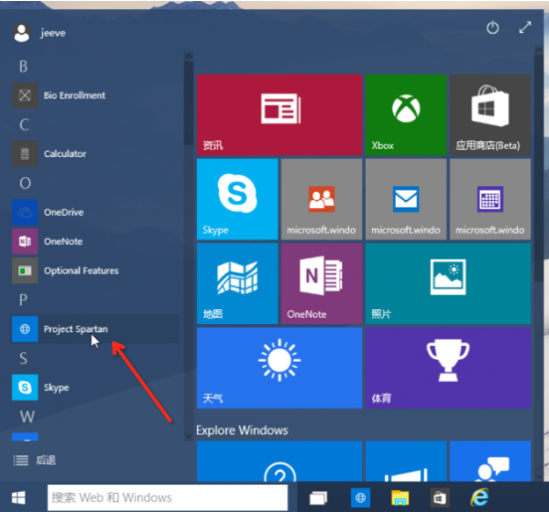Image resolution: width=549 pixels, height=512 pixels.
Task: Open the photos (照片) tile
Action: coord(448,283)
